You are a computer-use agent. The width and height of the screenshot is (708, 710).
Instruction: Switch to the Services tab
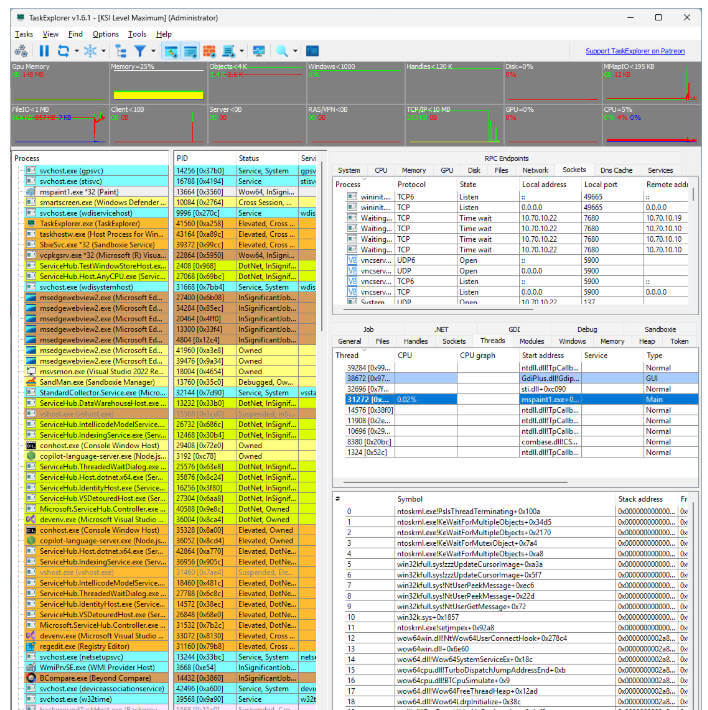660,170
